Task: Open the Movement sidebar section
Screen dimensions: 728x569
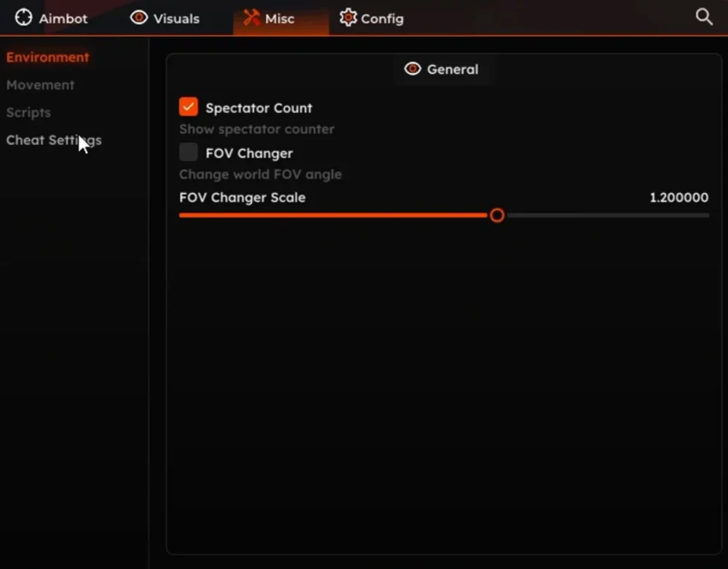Action: point(40,85)
